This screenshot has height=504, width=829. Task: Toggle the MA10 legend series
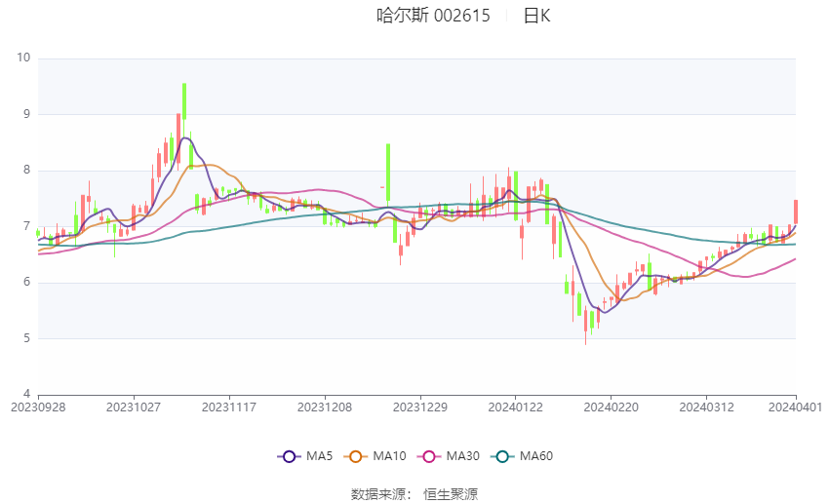(375, 456)
